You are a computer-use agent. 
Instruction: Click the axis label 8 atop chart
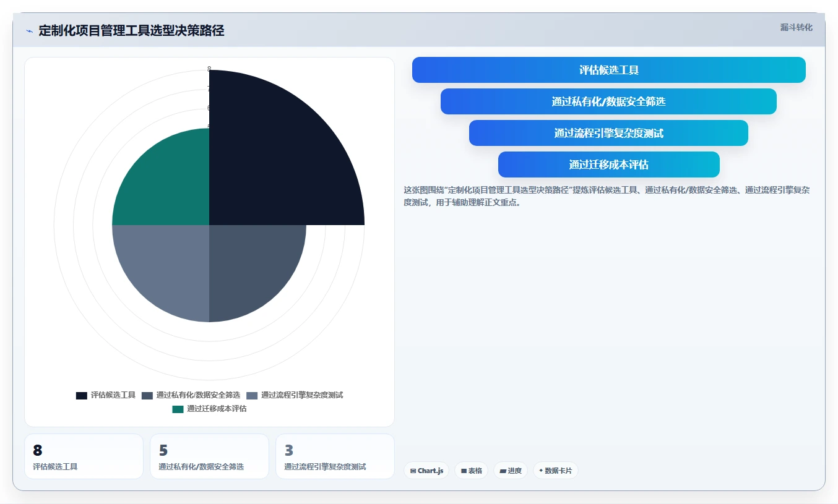pyautogui.click(x=209, y=69)
